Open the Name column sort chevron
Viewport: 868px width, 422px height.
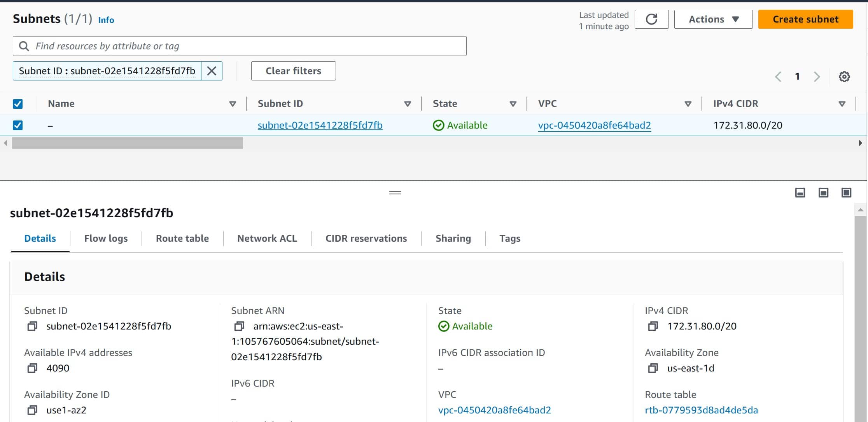pos(233,104)
